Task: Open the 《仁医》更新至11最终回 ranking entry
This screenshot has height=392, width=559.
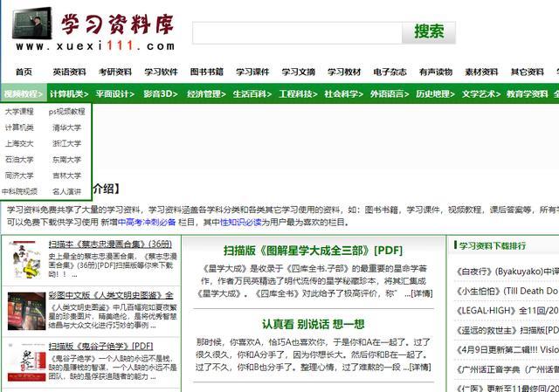Action: (507, 389)
